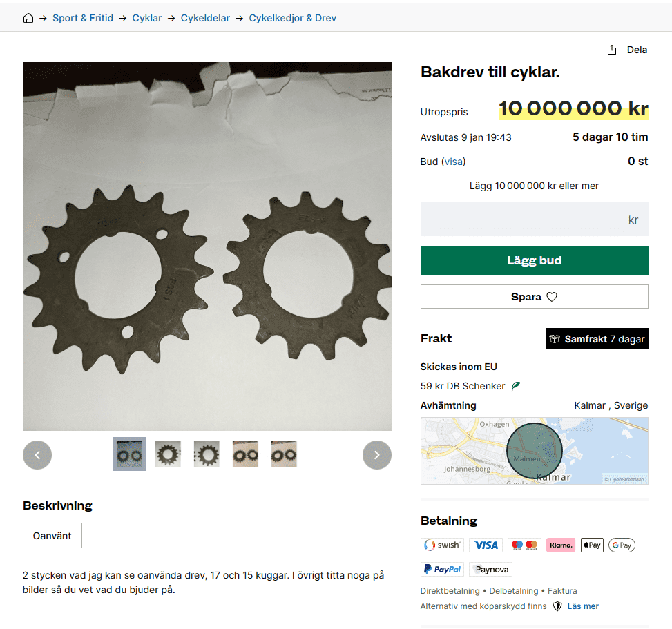Click the Klarna payment icon

click(561, 545)
